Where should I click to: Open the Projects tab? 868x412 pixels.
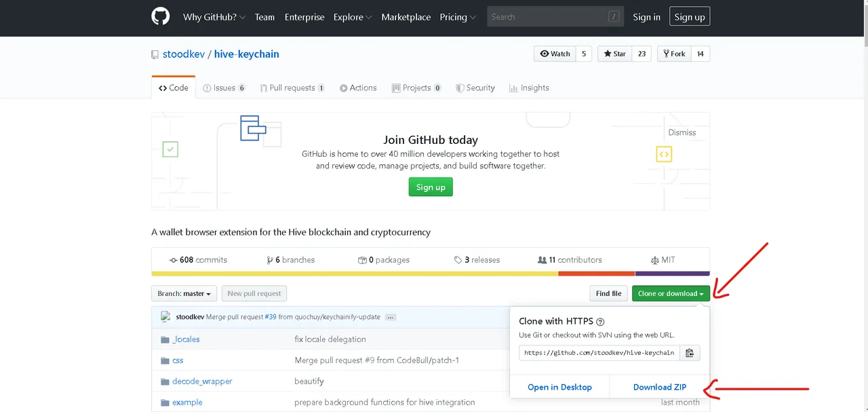click(416, 88)
